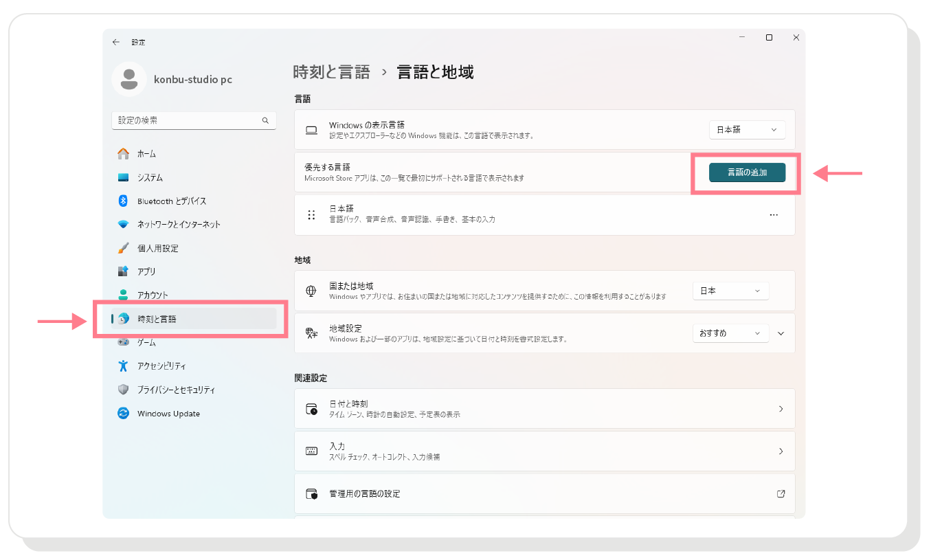Click the back arrow in the title bar
The width and height of the screenshot is (931, 560).
click(x=115, y=42)
